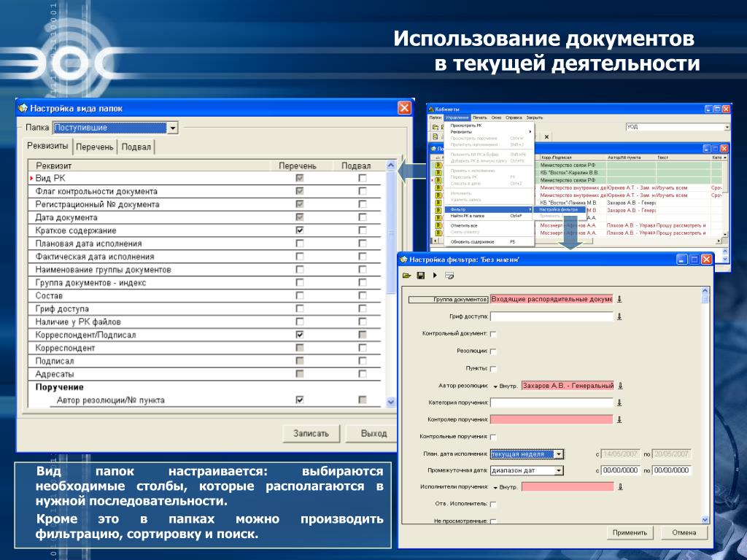Open the Папки menu in Кабинеты

(436, 117)
